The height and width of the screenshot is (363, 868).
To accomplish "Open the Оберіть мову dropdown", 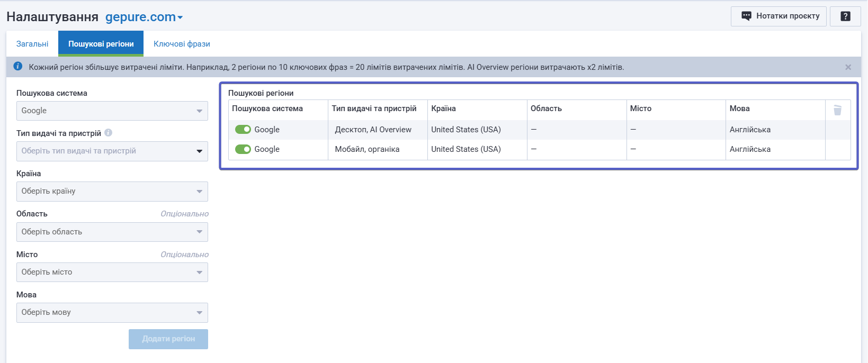I will coord(112,313).
